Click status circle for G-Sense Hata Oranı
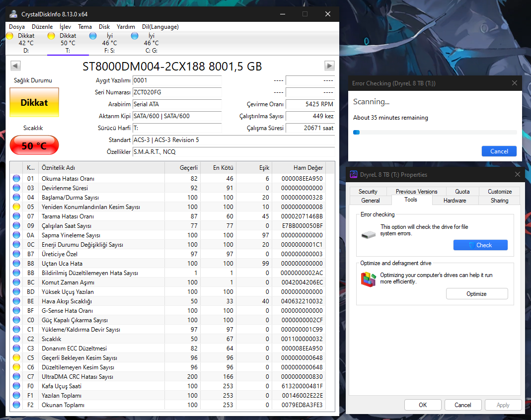The height and width of the screenshot is (420, 531). pos(16,310)
